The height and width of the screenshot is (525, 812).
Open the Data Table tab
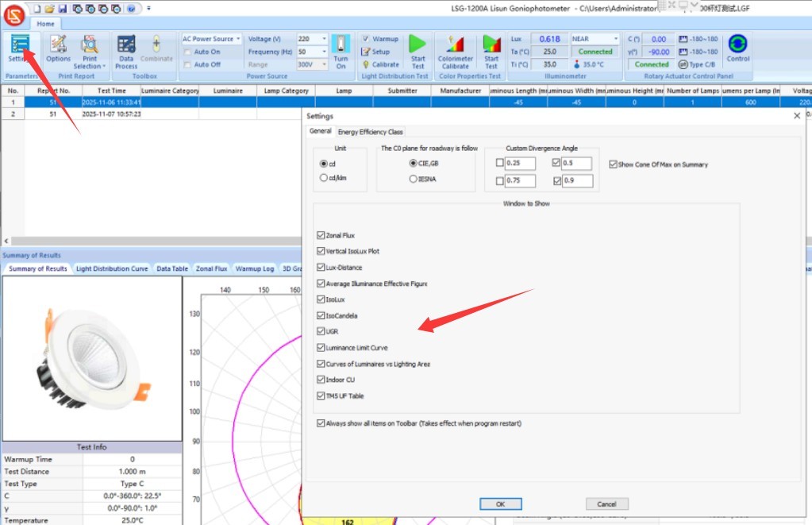click(172, 269)
